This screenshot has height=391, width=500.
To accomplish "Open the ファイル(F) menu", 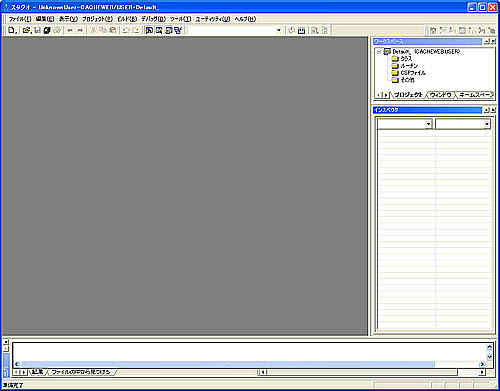I will click(x=20, y=19).
